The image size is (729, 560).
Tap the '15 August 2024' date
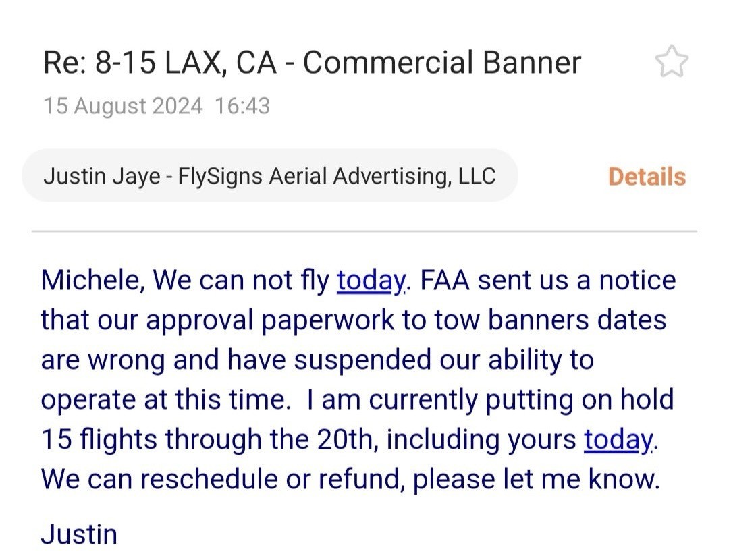[123, 105]
